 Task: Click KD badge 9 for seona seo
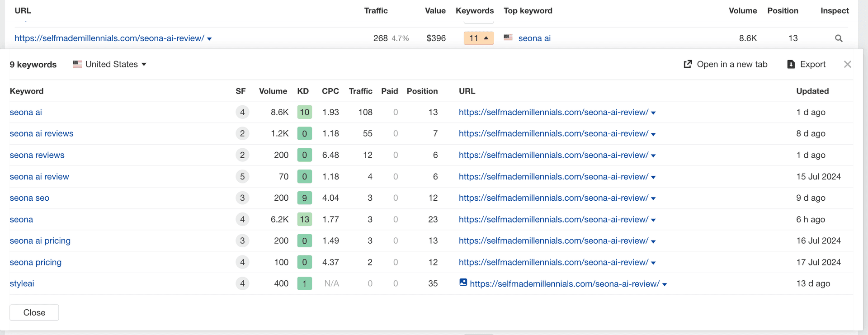tap(305, 198)
